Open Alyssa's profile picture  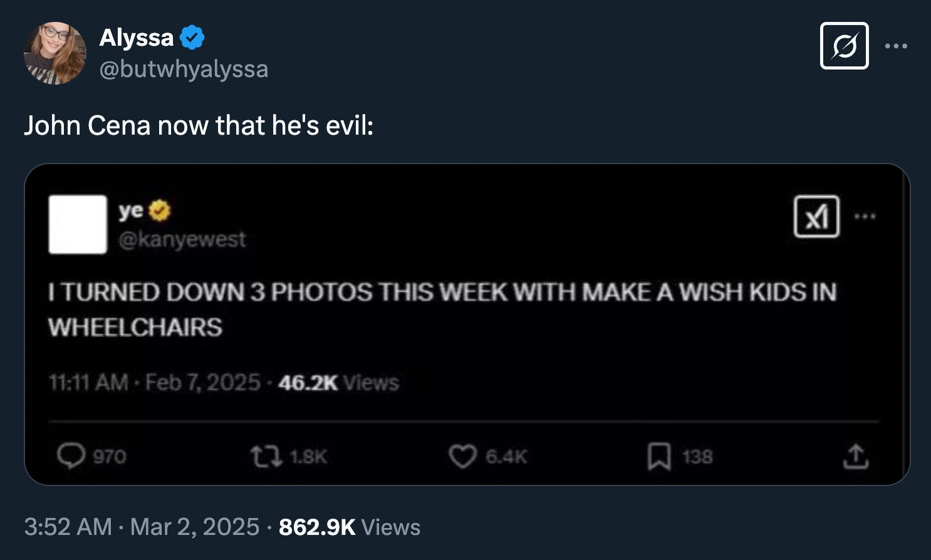(x=55, y=53)
